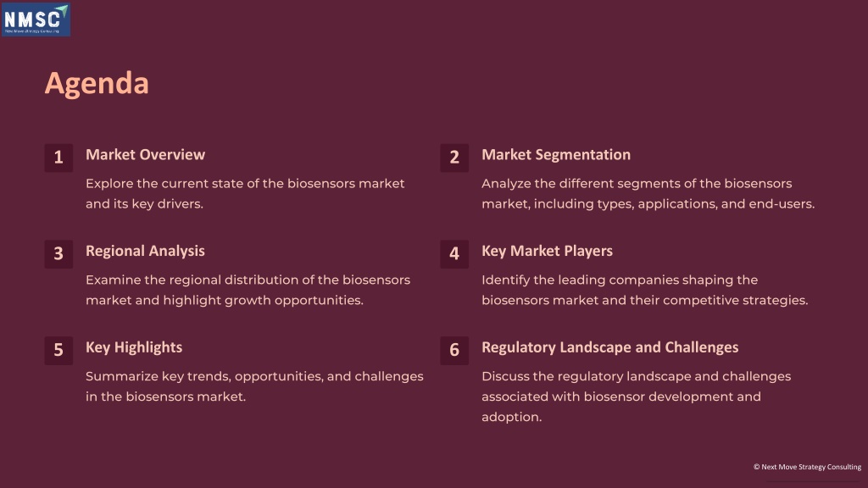Image resolution: width=868 pixels, height=488 pixels.
Task: Click the 'Discuss the regulatory landscape' paragraph
Action: click(x=637, y=396)
